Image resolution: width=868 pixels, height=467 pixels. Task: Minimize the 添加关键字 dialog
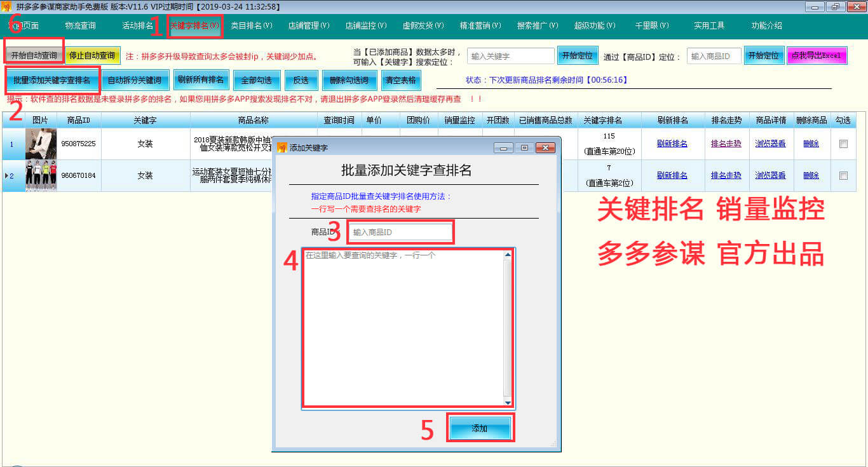(x=505, y=148)
